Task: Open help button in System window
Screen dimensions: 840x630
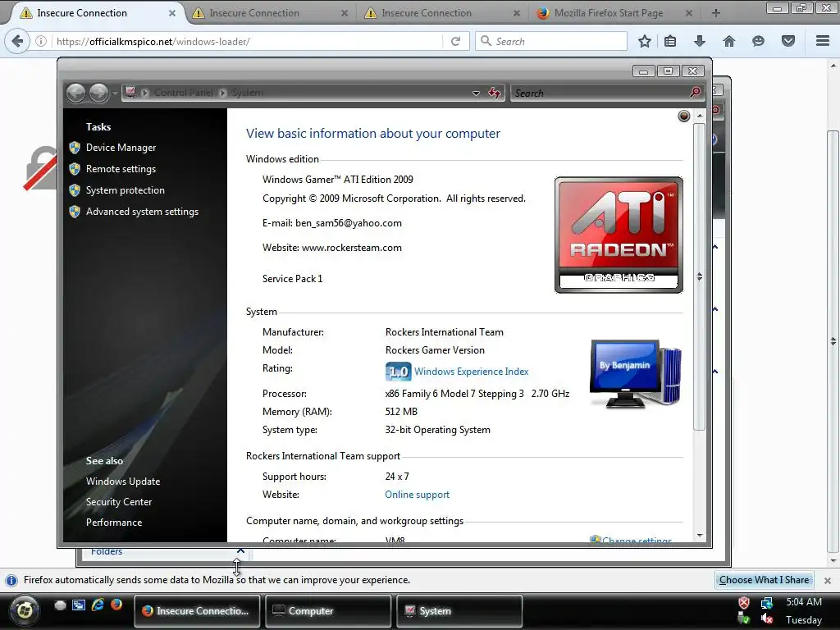Action: click(683, 116)
